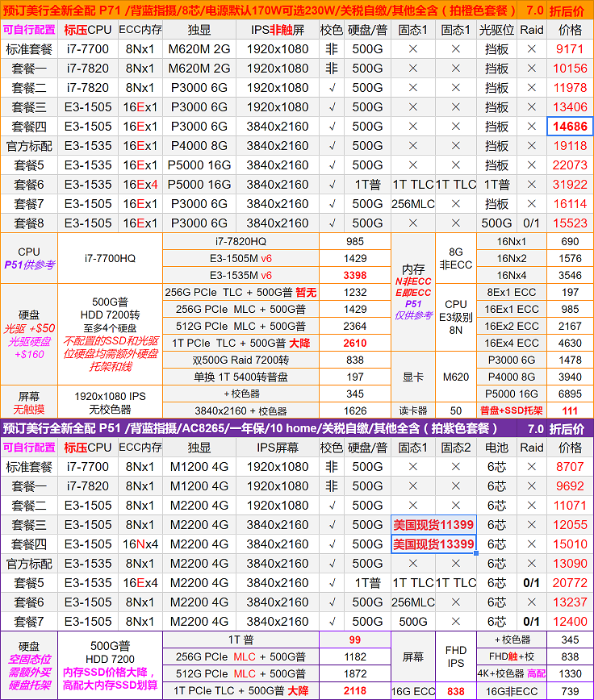
Task: Click the 16G非ECC memory cell
Action: tap(512, 691)
